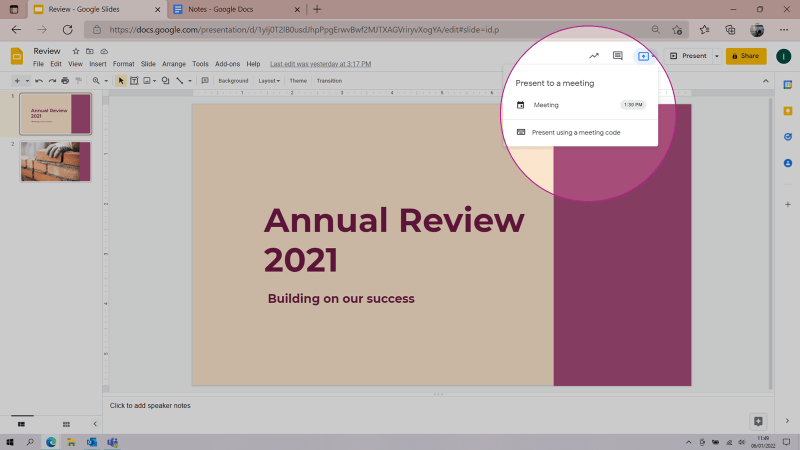Image resolution: width=800 pixels, height=450 pixels.
Task: Get add-ons with side panel plus
Action: click(788, 204)
